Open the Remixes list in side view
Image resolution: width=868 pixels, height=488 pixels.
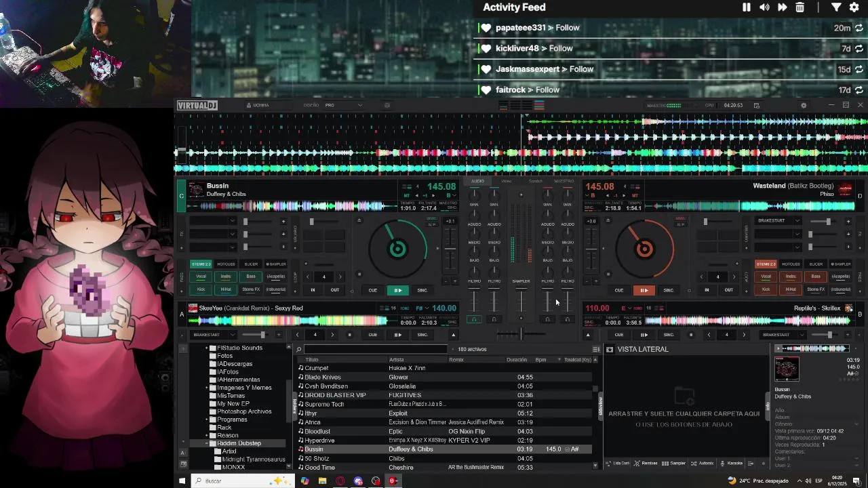(646, 464)
